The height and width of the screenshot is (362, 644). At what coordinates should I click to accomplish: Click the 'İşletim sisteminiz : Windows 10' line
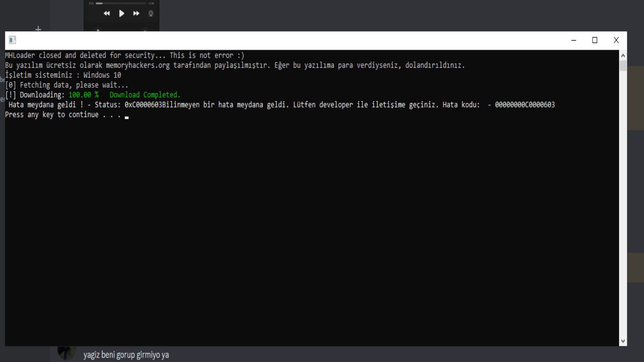pos(63,75)
